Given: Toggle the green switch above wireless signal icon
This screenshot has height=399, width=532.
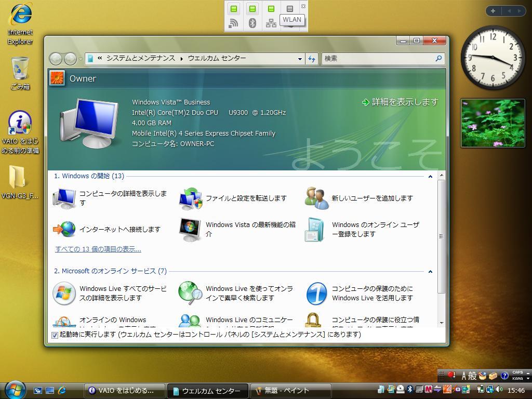Looking at the screenshot, I should coord(234,9).
